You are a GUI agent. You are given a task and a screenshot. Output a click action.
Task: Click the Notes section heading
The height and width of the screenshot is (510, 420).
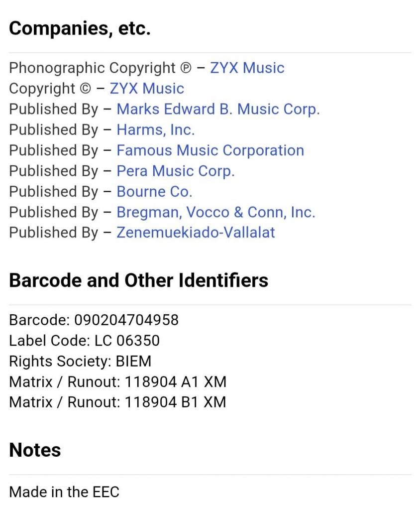tap(35, 450)
